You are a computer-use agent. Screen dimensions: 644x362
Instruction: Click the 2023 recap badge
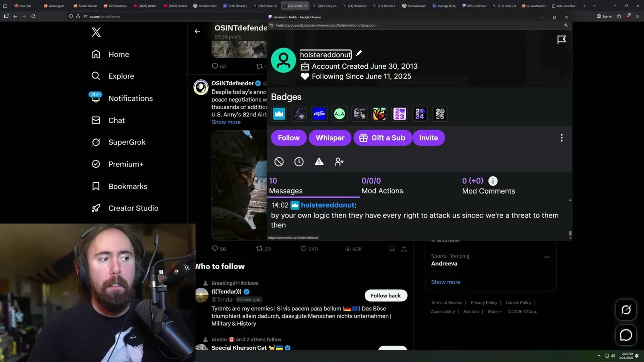coord(400,114)
